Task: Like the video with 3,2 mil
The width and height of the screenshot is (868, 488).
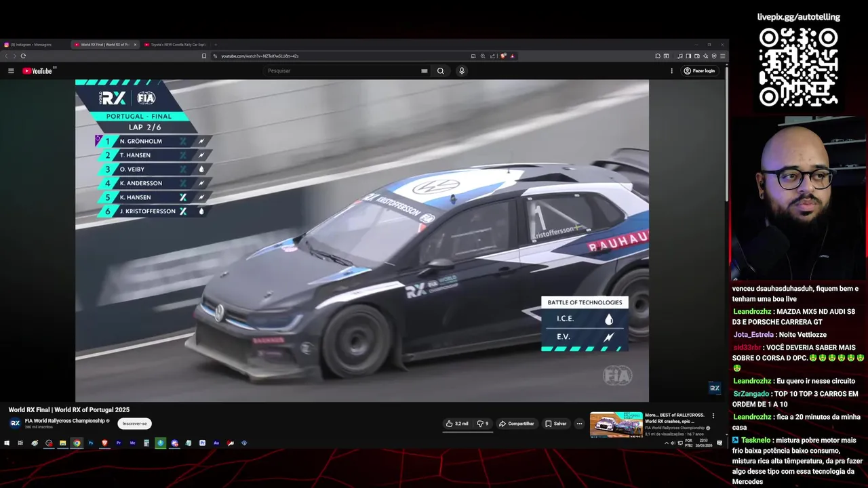Action: coord(457,424)
